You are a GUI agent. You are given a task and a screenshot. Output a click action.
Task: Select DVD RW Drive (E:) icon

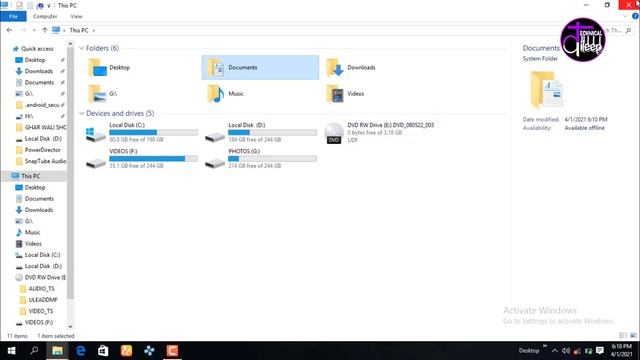pyautogui.click(x=334, y=133)
